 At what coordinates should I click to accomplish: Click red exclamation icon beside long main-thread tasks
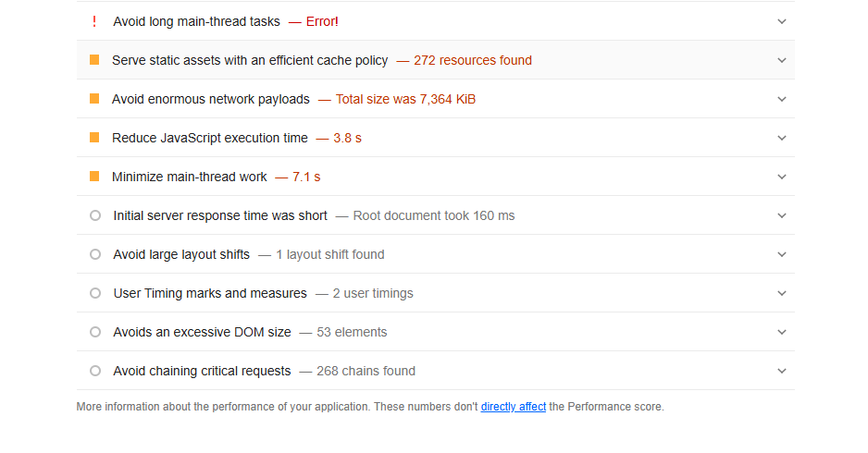point(94,21)
